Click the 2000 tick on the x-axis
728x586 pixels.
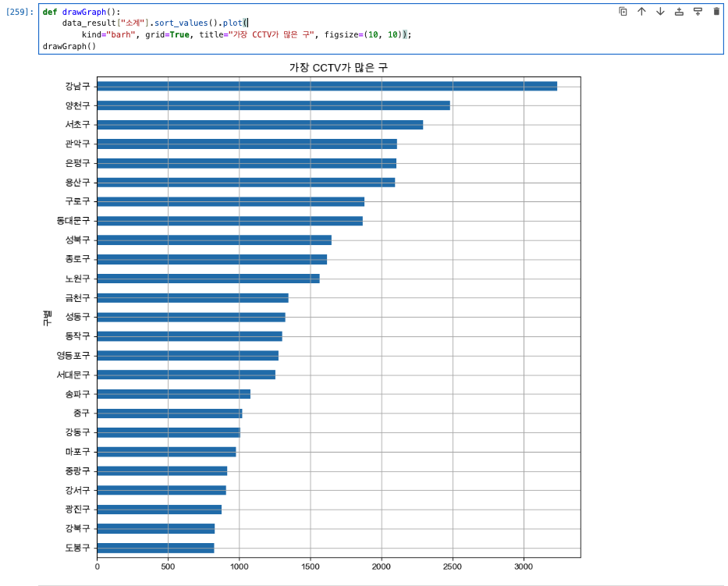pos(382,567)
